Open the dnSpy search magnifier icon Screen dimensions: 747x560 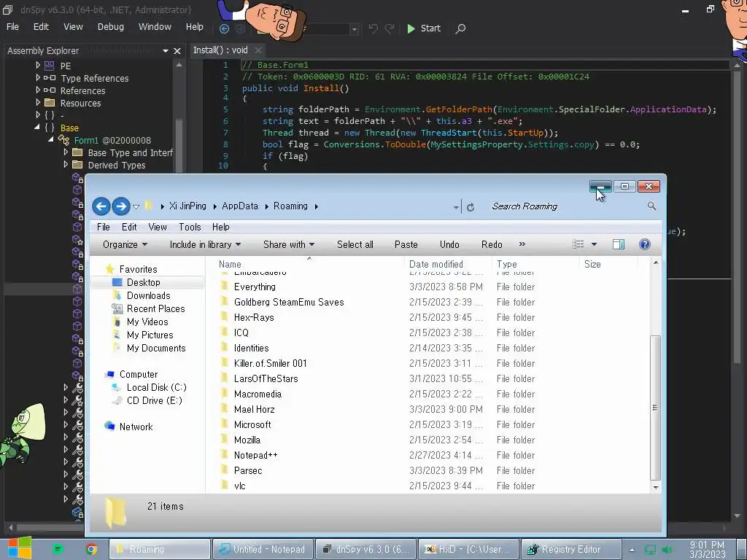460,28
